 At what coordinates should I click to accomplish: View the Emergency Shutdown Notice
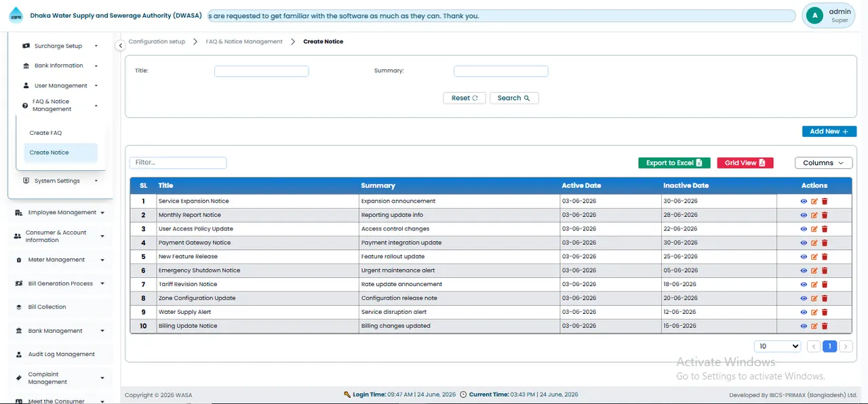(804, 270)
